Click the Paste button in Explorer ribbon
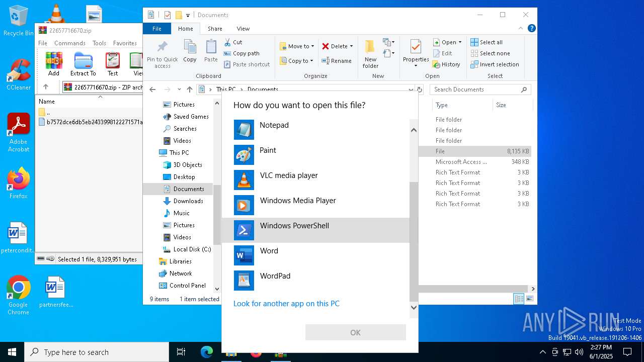The width and height of the screenshot is (644, 362). point(211,51)
